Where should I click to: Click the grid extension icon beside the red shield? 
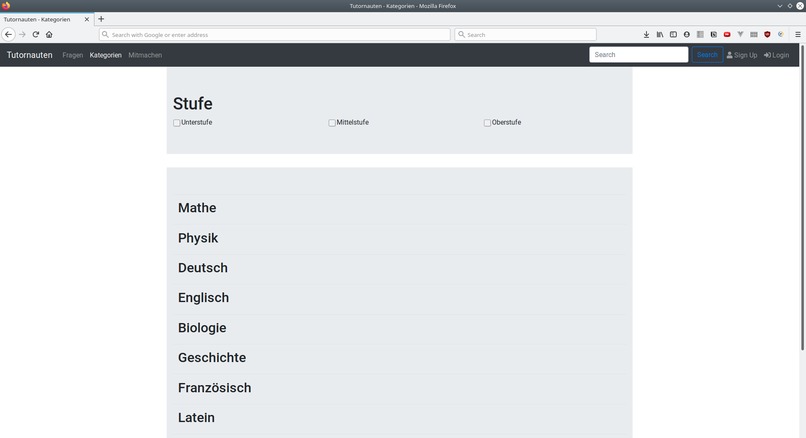(754, 34)
